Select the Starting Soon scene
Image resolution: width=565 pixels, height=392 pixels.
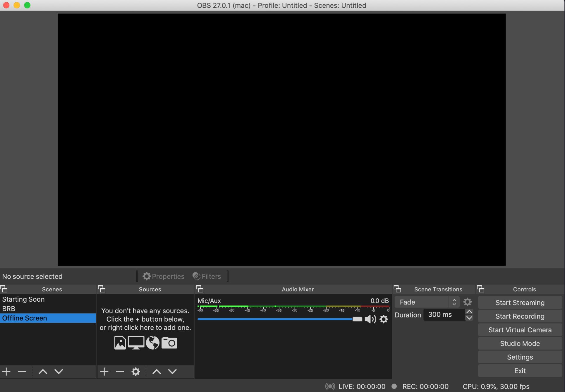[24, 299]
